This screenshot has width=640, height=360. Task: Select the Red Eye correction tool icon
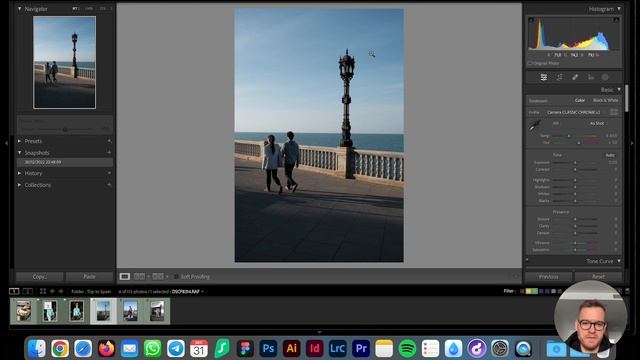point(591,77)
